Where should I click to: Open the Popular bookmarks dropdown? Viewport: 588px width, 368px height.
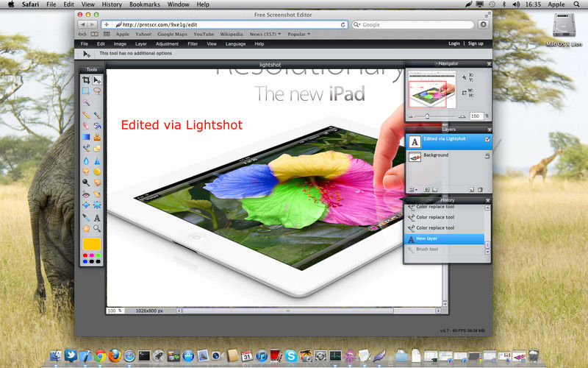click(x=299, y=34)
